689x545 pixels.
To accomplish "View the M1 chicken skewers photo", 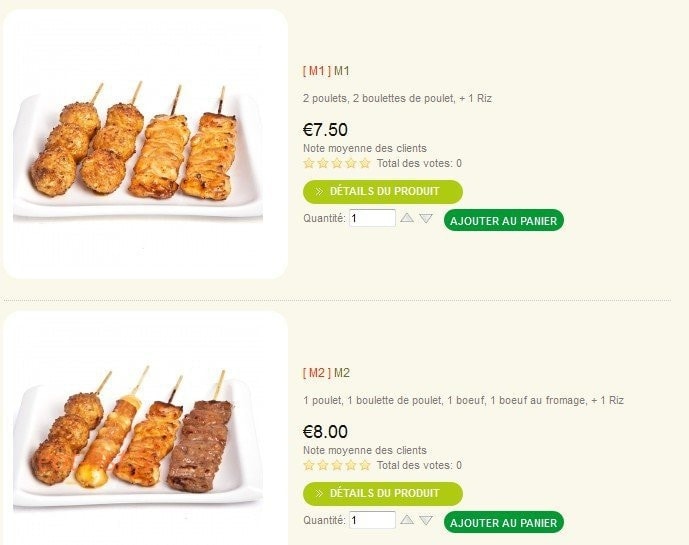I will click(x=145, y=144).
